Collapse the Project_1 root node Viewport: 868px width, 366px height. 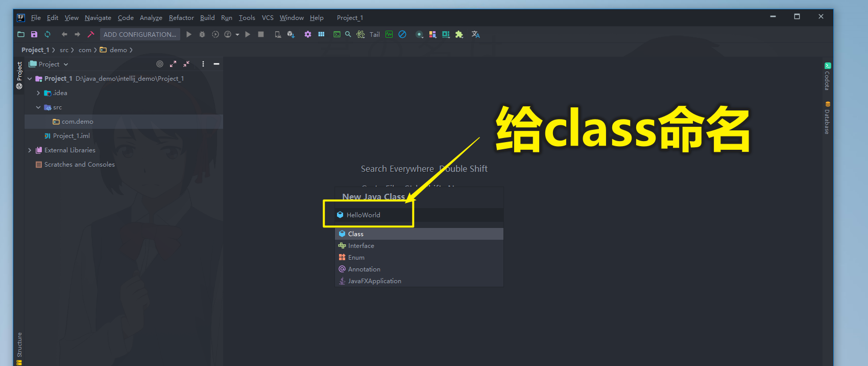click(x=30, y=79)
